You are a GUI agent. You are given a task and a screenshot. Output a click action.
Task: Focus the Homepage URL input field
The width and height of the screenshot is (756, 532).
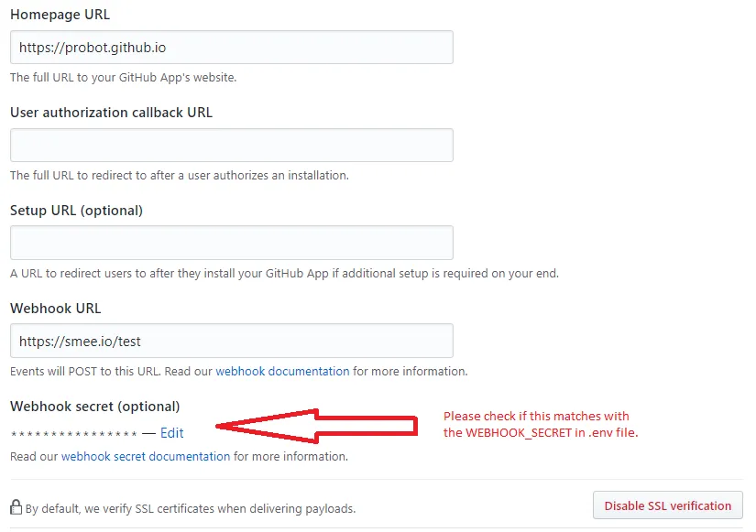coord(231,48)
